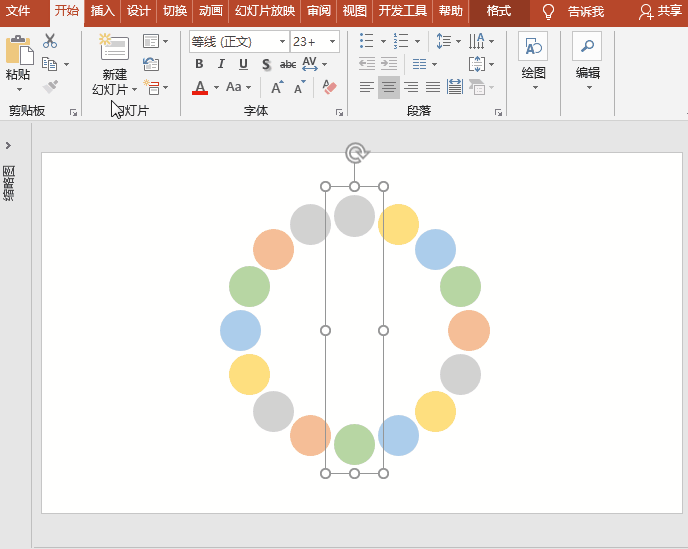
Task: Open the Drawing shapes icon
Action: point(533,46)
